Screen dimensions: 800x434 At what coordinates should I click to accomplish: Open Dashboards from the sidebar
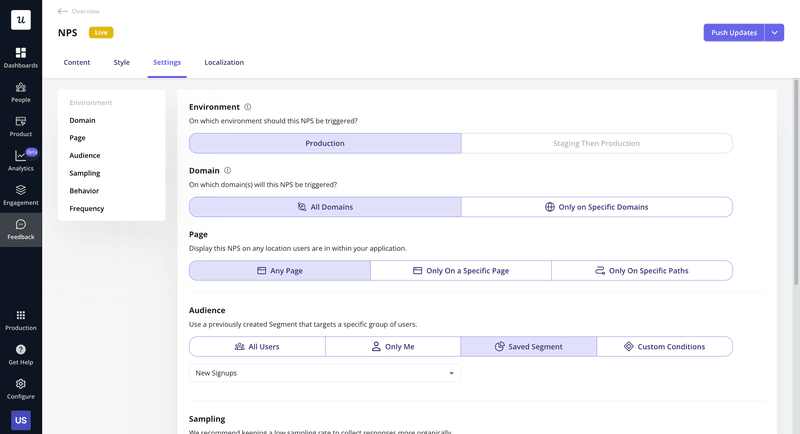pos(20,56)
